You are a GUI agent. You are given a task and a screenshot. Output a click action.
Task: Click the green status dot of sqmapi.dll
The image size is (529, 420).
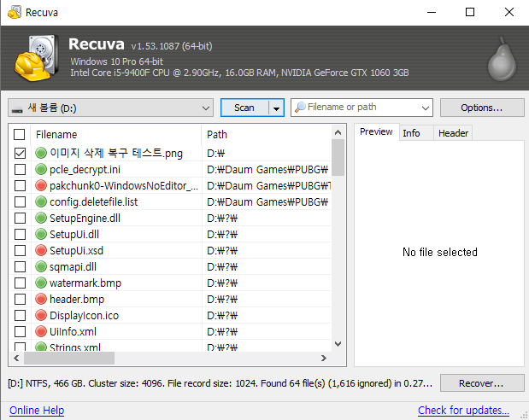41,266
